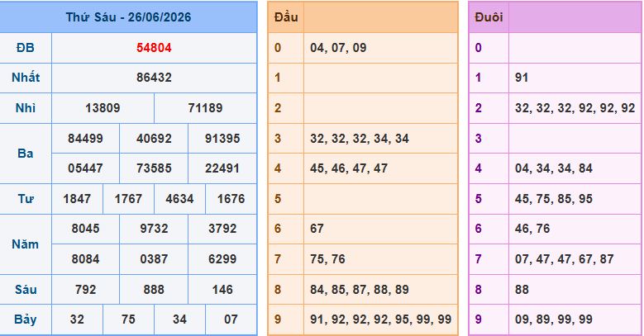The height and width of the screenshot is (336, 644).
Task: Select Đầu row 3 values 32, 32, 32, 34, 34
Action: [x=360, y=139]
